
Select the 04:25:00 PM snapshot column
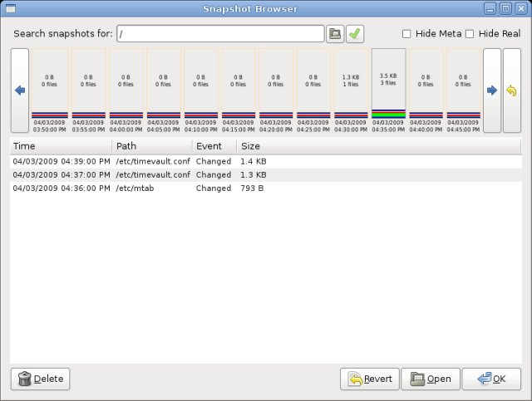[x=313, y=90]
